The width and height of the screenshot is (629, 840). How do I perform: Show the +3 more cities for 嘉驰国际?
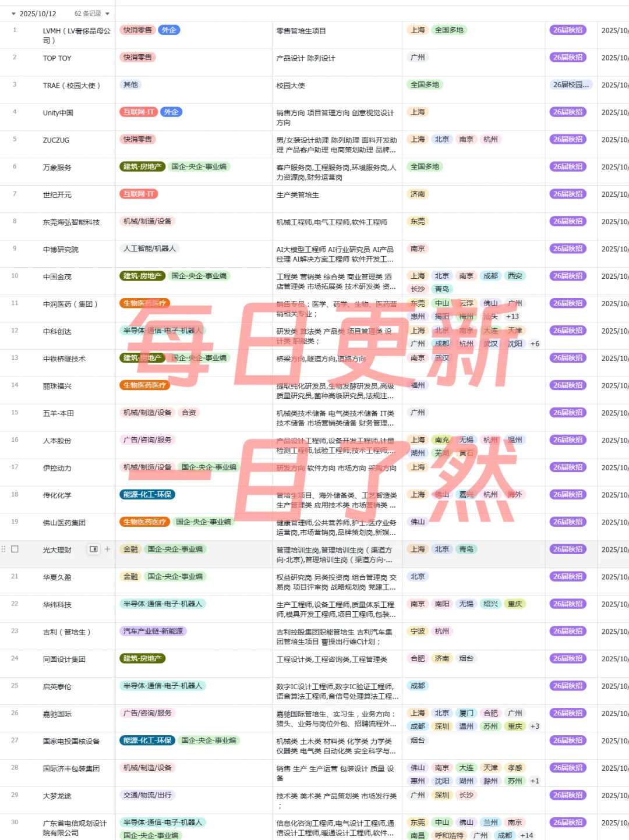point(535,726)
